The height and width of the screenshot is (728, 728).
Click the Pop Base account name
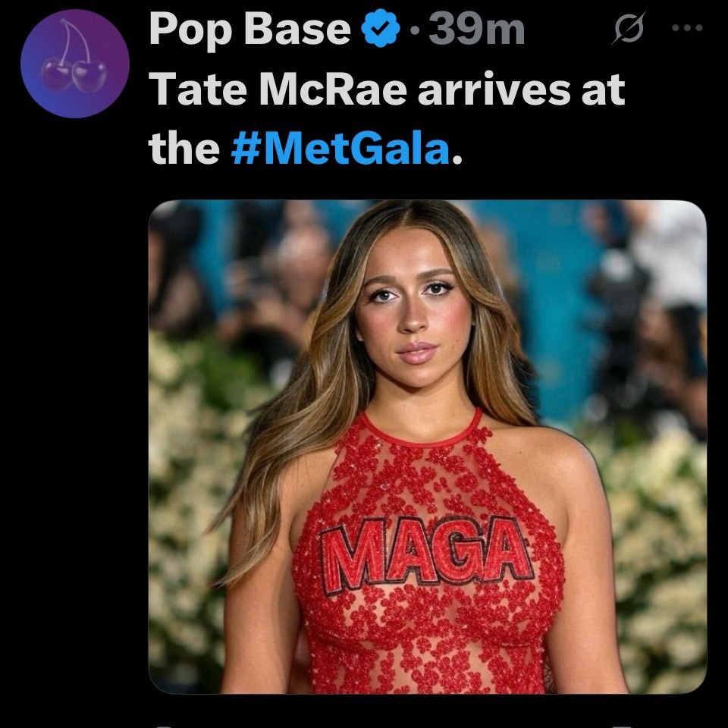click(x=249, y=30)
